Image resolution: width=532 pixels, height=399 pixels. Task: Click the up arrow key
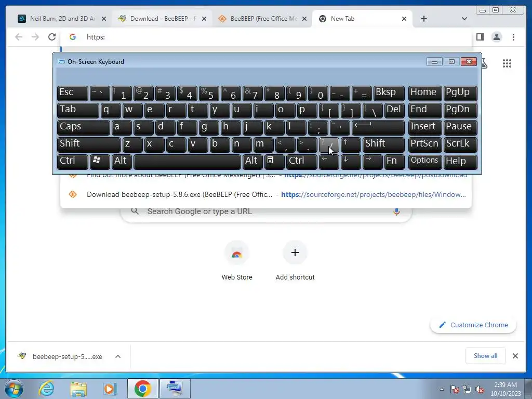(x=351, y=144)
